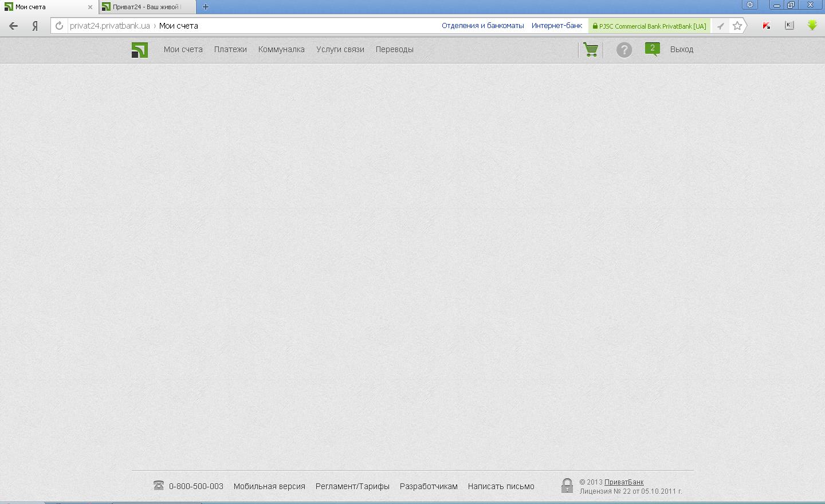Open the messages icon showing 2
The image size is (825, 504).
652,49
